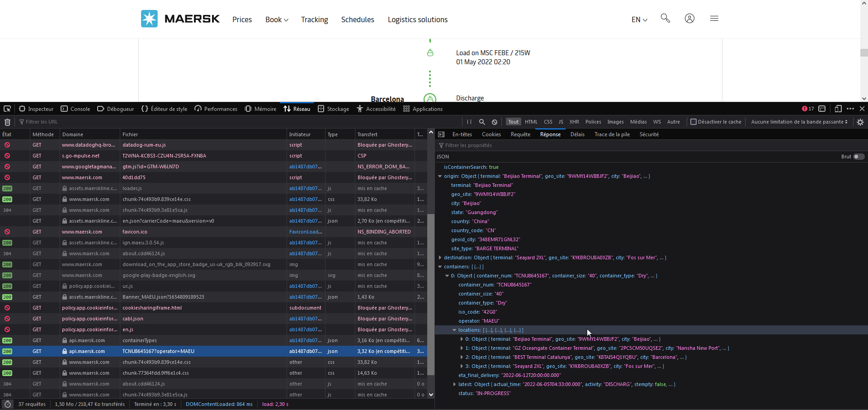Switch to Cookies tab
Screen dimensions: 868x410
491,134
